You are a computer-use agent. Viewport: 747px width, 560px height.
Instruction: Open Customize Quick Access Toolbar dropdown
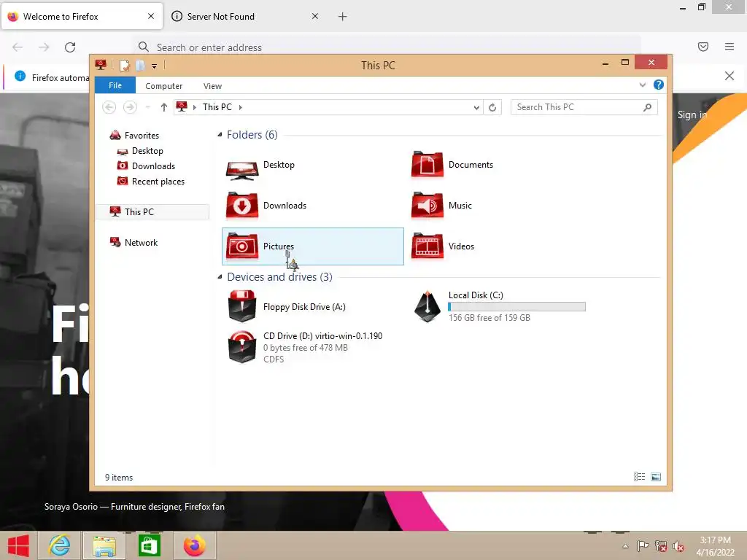click(155, 66)
